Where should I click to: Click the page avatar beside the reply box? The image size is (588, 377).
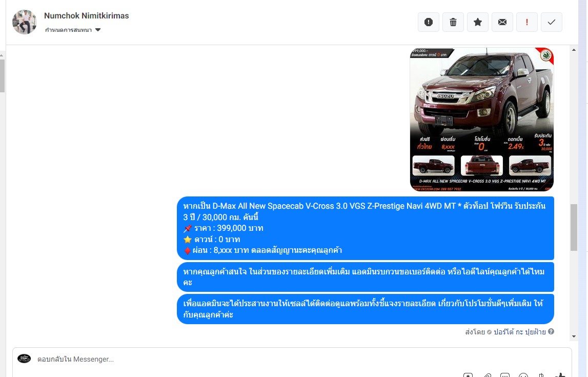[x=24, y=359]
